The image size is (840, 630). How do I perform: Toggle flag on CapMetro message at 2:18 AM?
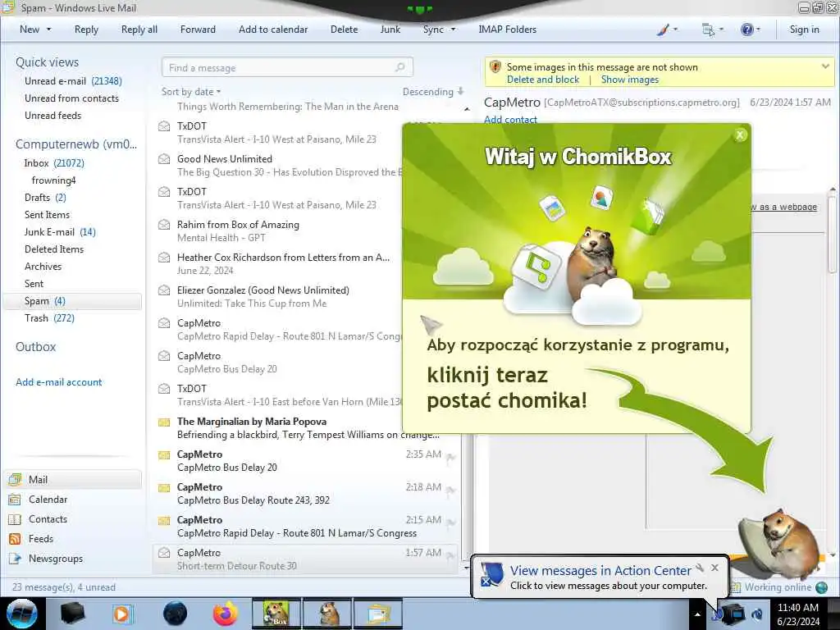point(450,490)
